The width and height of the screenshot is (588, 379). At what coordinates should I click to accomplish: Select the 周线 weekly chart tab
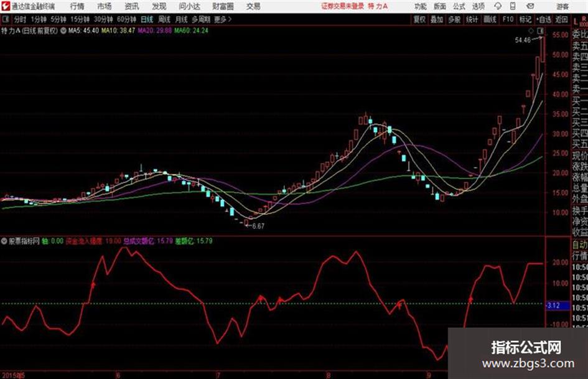[x=164, y=19]
